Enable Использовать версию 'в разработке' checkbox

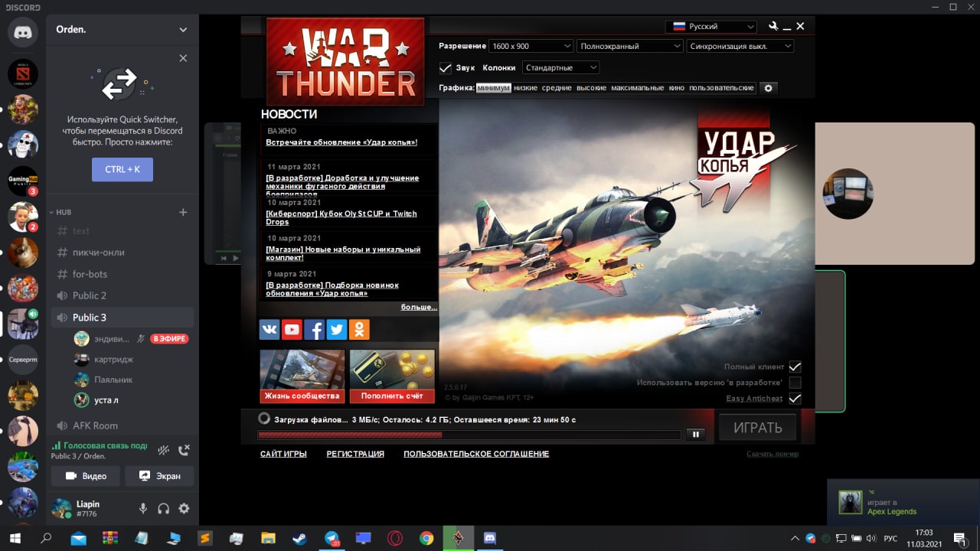pos(795,383)
